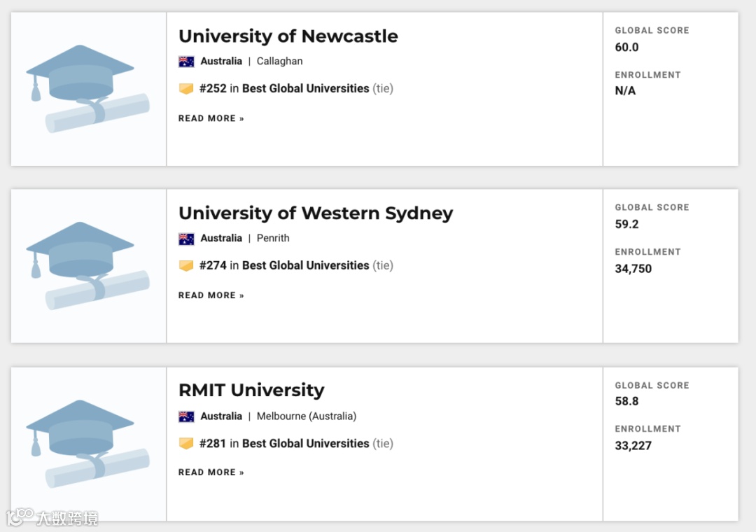The image size is (756, 532).
Task: Click the RMIT University graduation cap icon
Action: [87, 443]
